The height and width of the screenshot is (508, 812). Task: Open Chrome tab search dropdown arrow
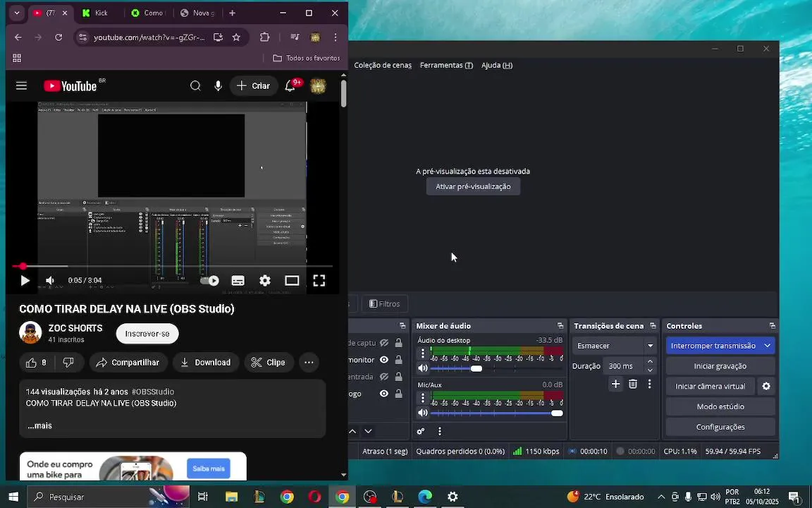pos(17,13)
